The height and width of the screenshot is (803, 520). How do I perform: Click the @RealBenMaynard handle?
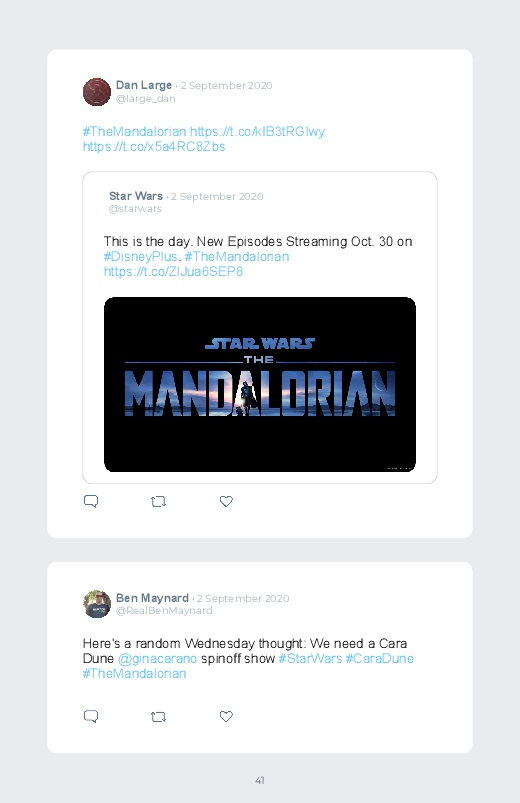[x=164, y=610]
